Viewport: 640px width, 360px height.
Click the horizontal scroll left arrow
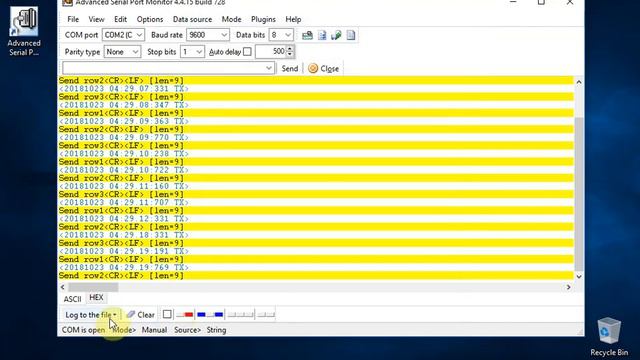[x=63, y=287]
